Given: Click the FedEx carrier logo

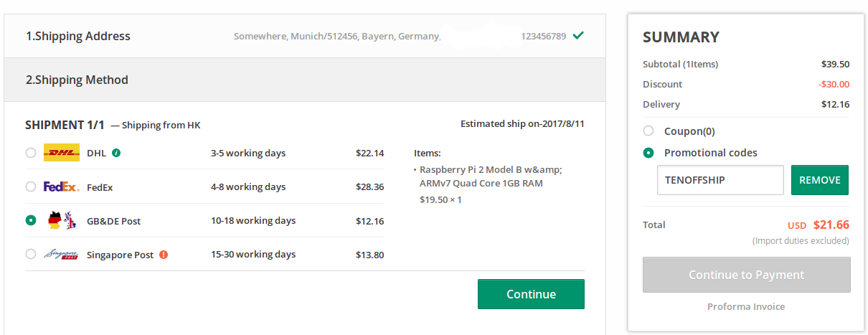Looking at the screenshot, I should click(62, 187).
